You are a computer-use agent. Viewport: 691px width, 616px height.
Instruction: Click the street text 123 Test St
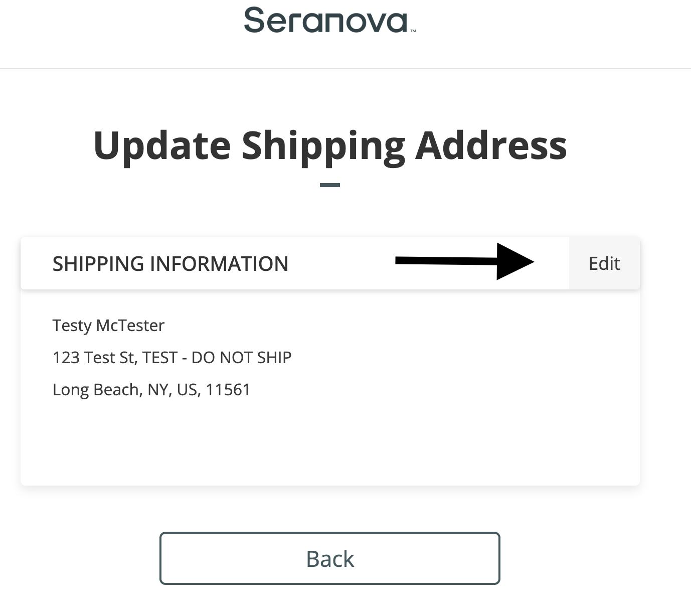tap(94, 358)
